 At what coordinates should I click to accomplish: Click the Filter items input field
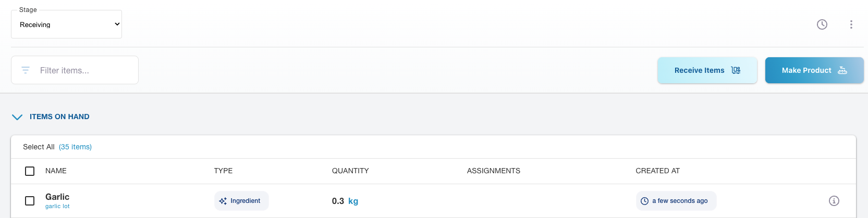point(83,70)
